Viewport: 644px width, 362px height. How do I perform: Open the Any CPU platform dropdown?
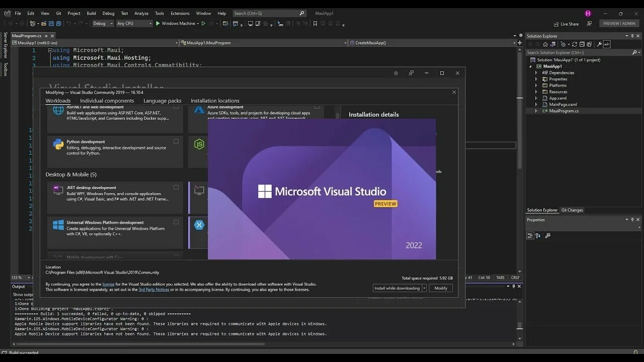pyautogui.click(x=134, y=23)
